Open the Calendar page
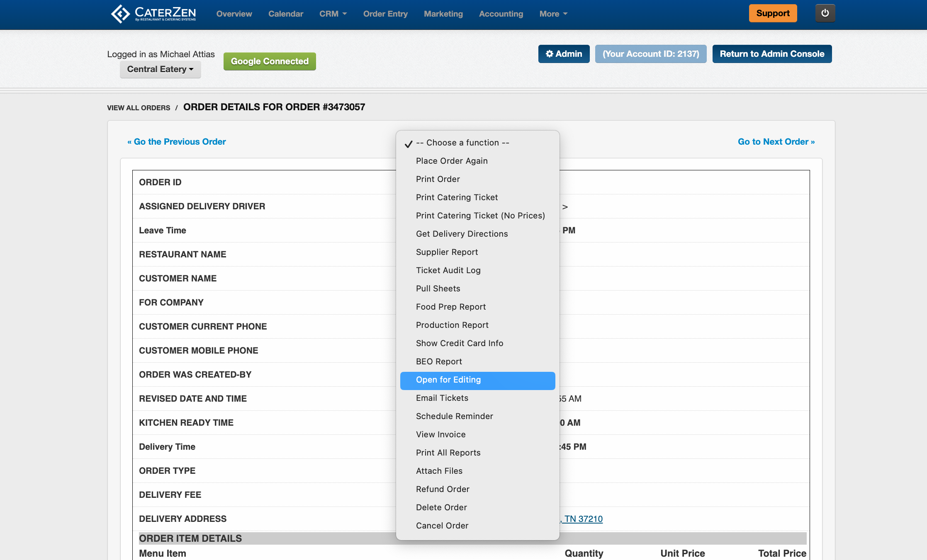 pyautogui.click(x=286, y=14)
